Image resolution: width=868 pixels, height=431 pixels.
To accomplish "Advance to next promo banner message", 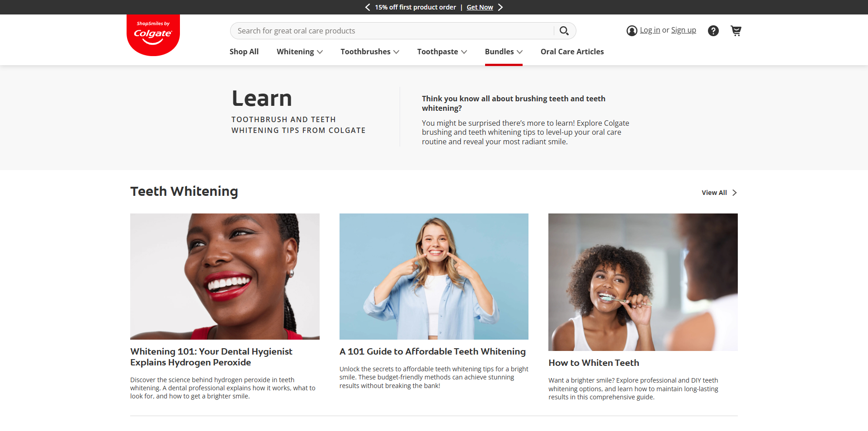I will point(500,7).
